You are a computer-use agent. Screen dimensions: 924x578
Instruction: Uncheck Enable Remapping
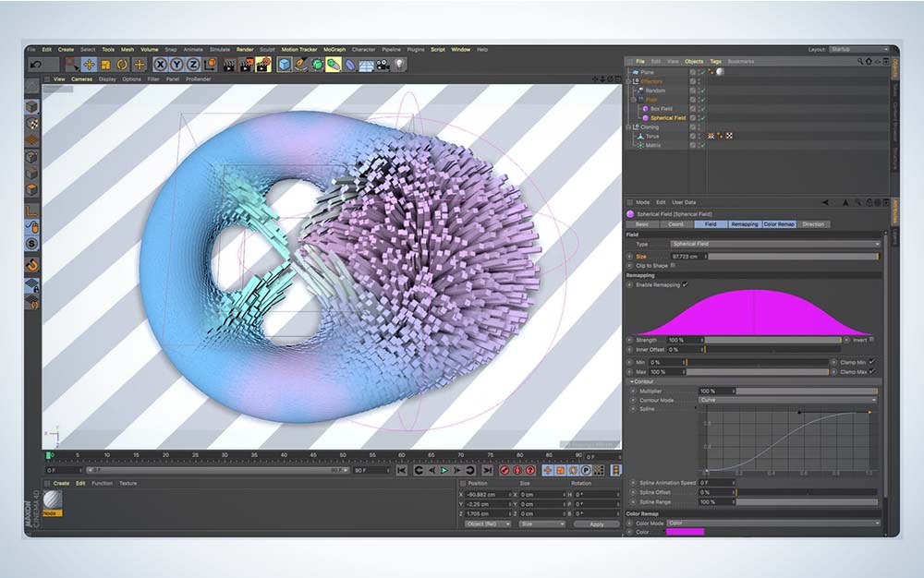click(x=685, y=283)
